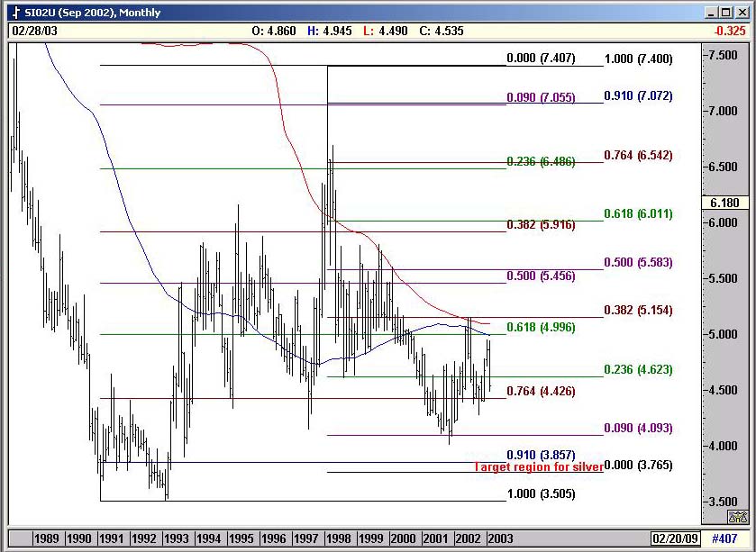The width and height of the screenshot is (756, 552).
Task: Select the 0.764 (6.542) retracement label
Action: (638, 155)
